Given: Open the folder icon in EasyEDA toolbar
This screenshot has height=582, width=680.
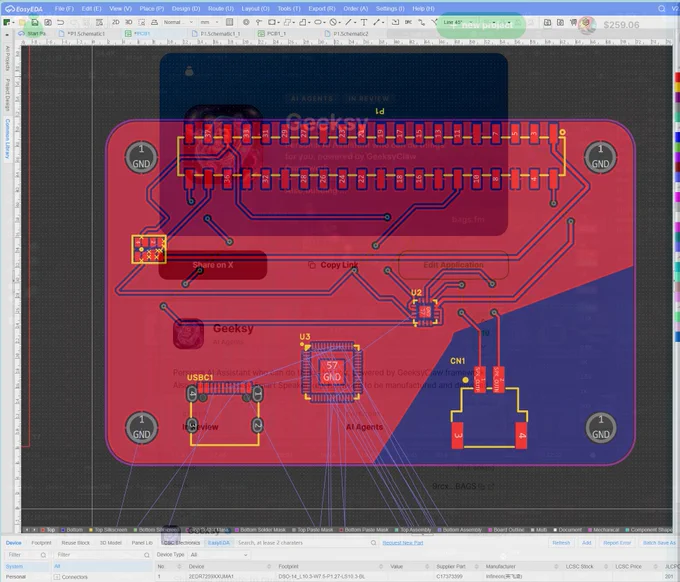Looking at the screenshot, I should [x=23, y=22].
